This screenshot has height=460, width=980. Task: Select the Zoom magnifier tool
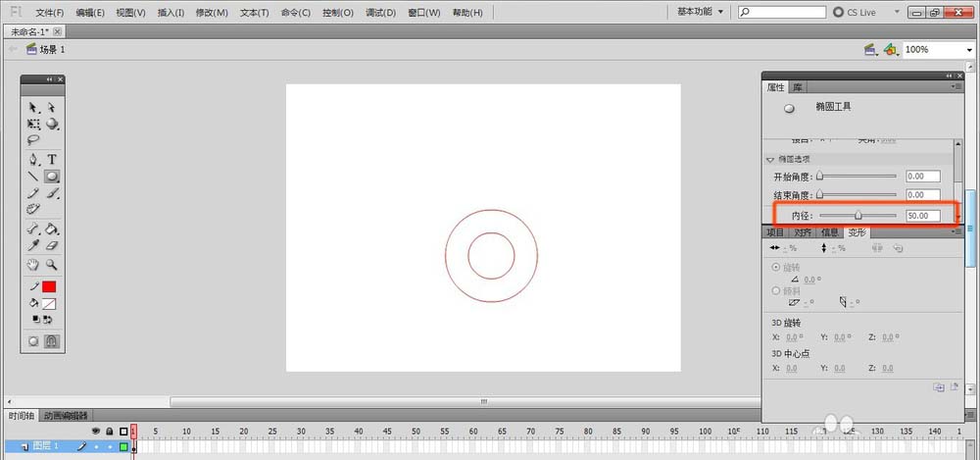tap(53, 266)
